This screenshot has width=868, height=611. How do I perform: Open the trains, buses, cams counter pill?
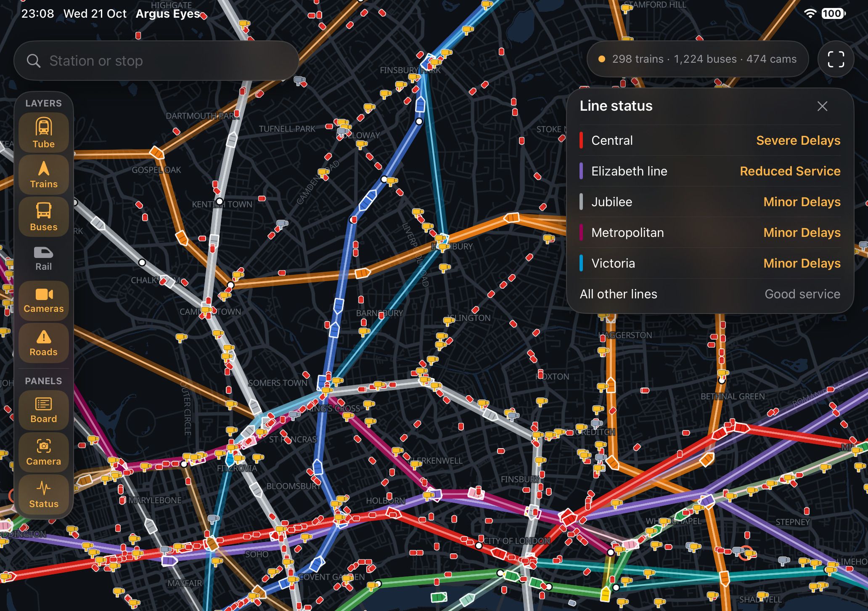[x=698, y=59]
